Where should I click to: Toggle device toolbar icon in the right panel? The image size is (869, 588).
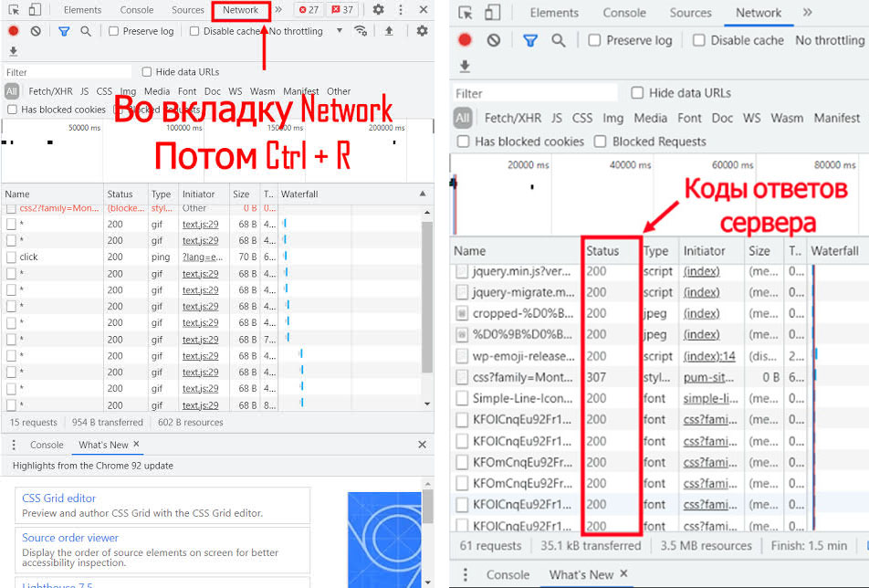[x=491, y=13]
